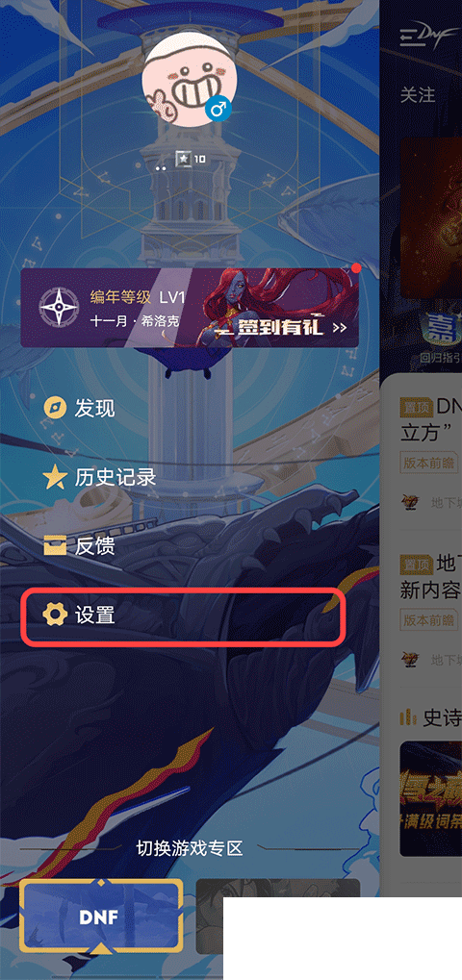Tap the male gender badge on avatar
The width and height of the screenshot is (462, 980).
click(218, 111)
